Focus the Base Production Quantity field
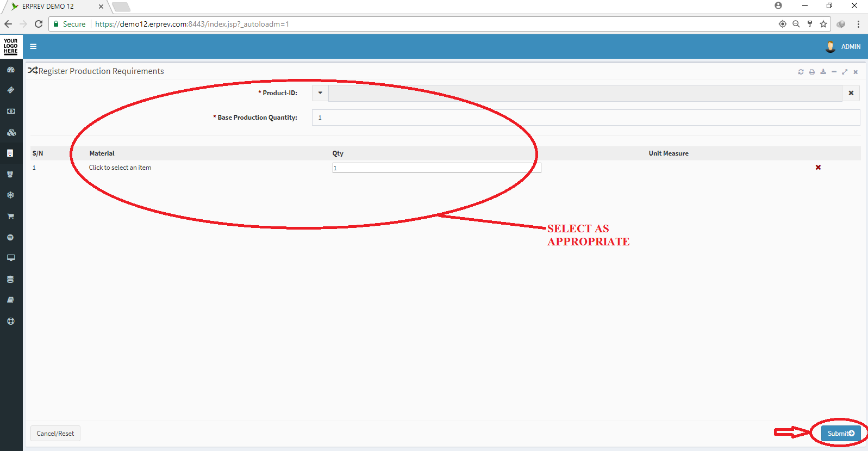Image resolution: width=868 pixels, height=451 pixels. pyautogui.click(x=586, y=118)
